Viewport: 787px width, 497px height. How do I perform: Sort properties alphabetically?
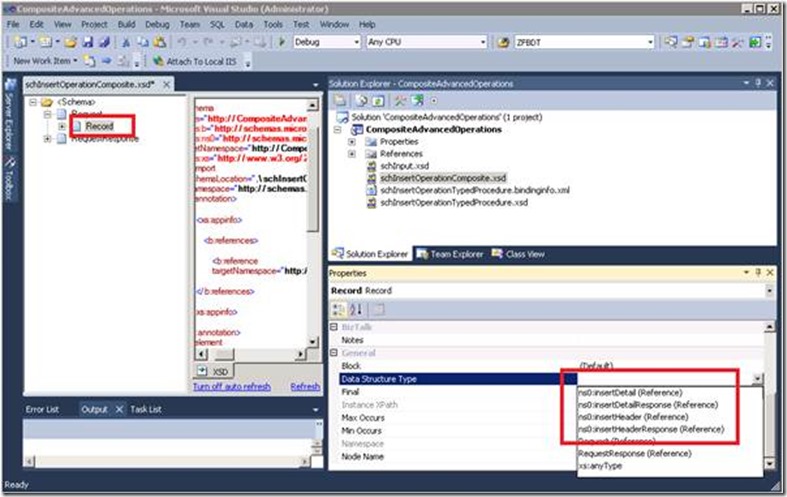(356, 310)
